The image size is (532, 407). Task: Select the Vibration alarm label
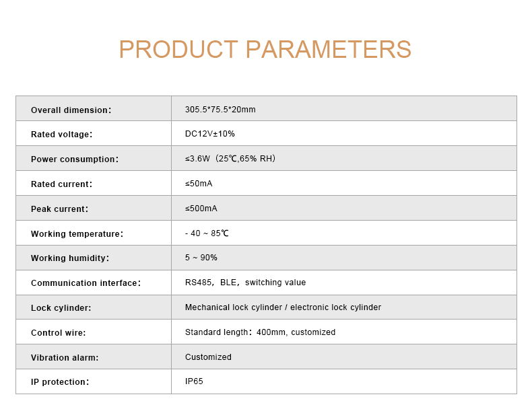click(x=65, y=358)
